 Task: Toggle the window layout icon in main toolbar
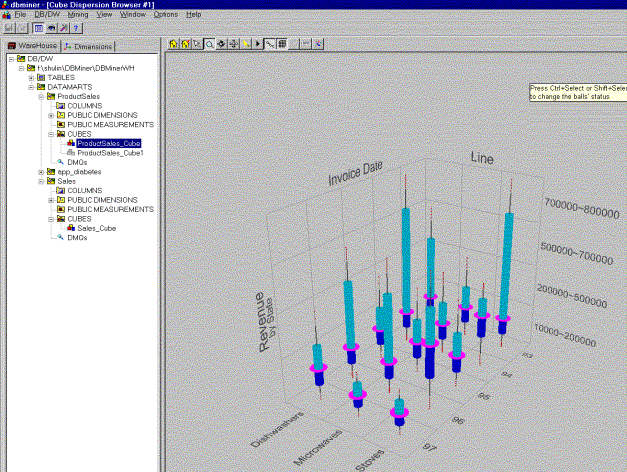(37, 28)
